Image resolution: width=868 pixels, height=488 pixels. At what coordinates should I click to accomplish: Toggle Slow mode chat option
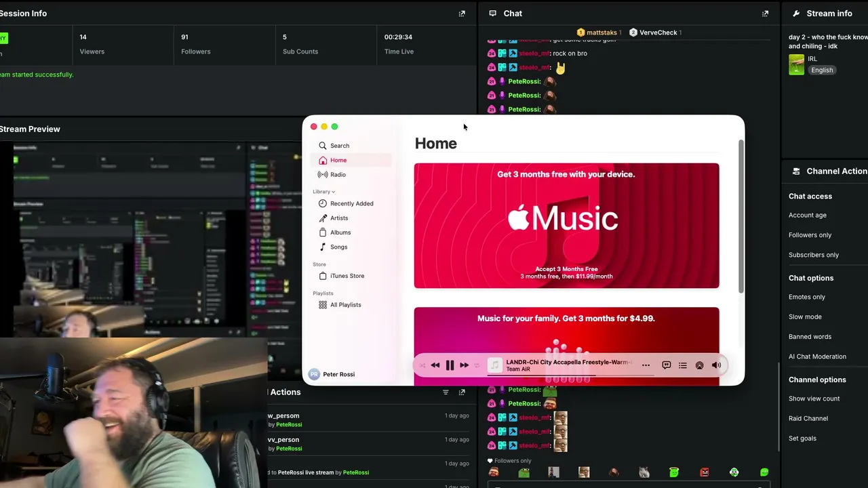[805, 317]
